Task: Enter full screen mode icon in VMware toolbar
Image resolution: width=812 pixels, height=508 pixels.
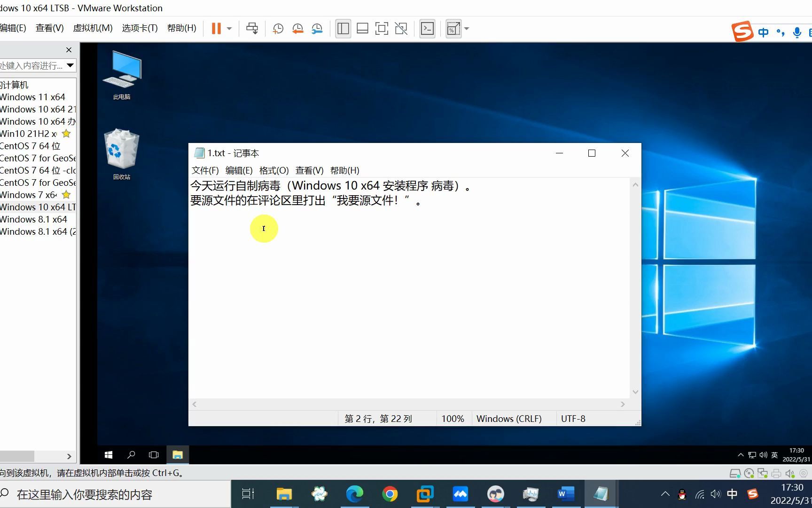Action: tap(382, 29)
